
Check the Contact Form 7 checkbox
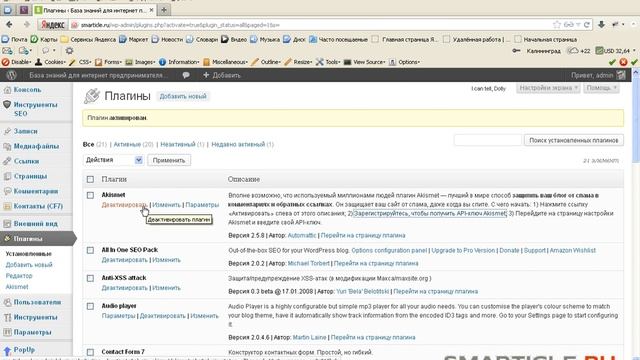click(90, 352)
